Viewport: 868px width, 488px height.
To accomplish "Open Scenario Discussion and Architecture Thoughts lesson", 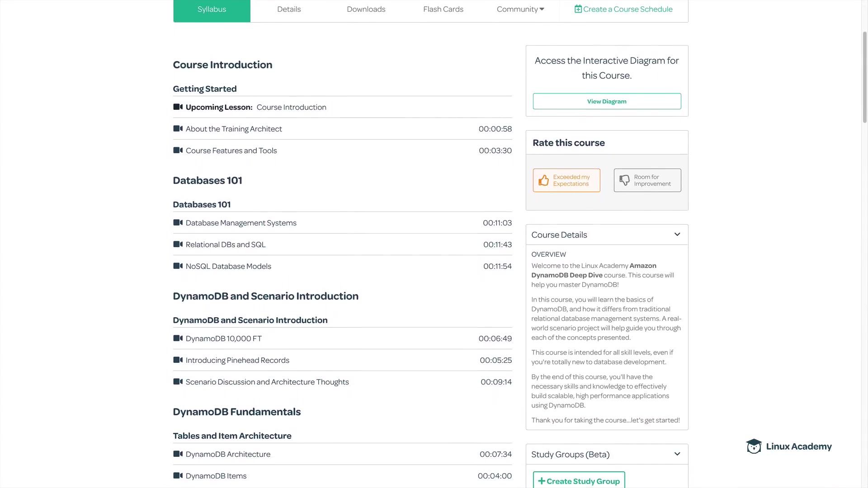I will [267, 382].
